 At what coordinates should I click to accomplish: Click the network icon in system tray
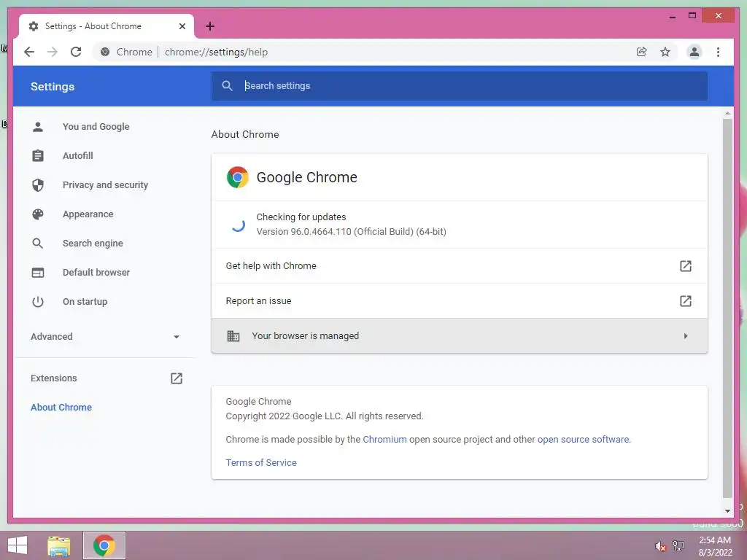(678, 545)
